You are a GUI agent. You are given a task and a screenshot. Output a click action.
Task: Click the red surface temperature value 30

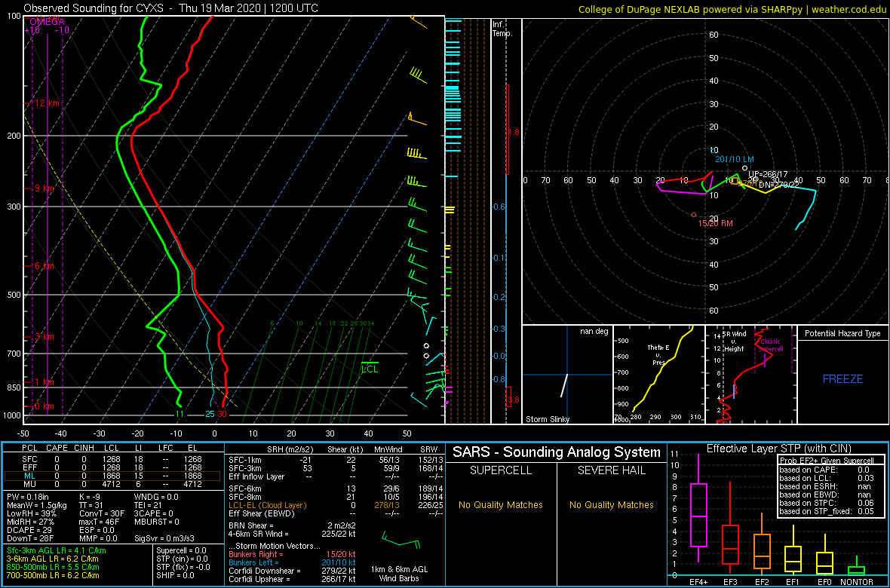(222, 414)
